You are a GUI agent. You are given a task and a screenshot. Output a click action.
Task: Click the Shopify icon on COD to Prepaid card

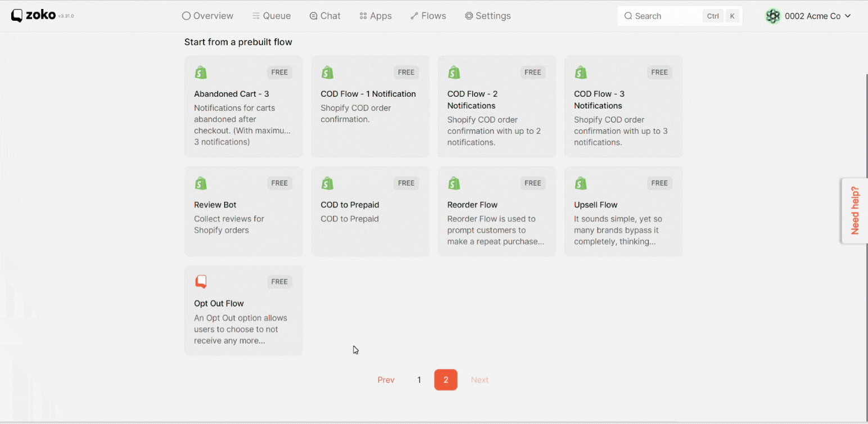click(x=327, y=183)
